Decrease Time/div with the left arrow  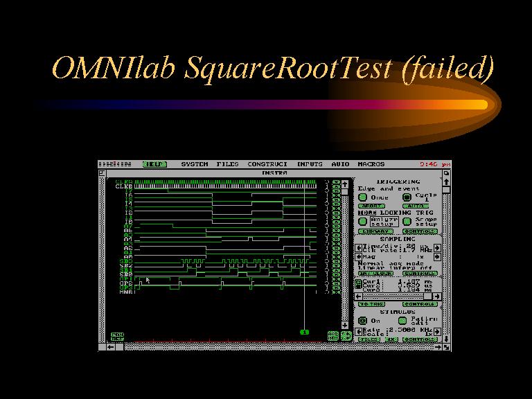tap(357, 246)
